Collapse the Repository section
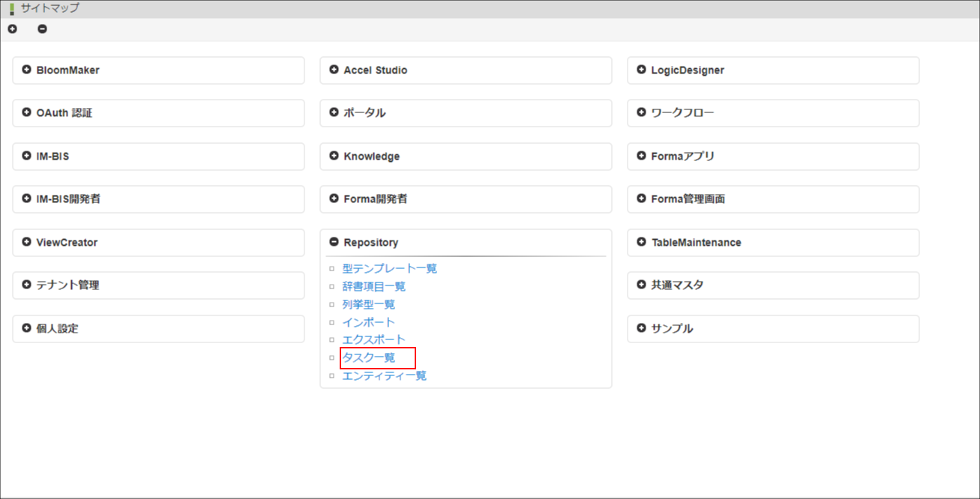Viewport: 980px width, 499px height. pyautogui.click(x=334, y=242)
